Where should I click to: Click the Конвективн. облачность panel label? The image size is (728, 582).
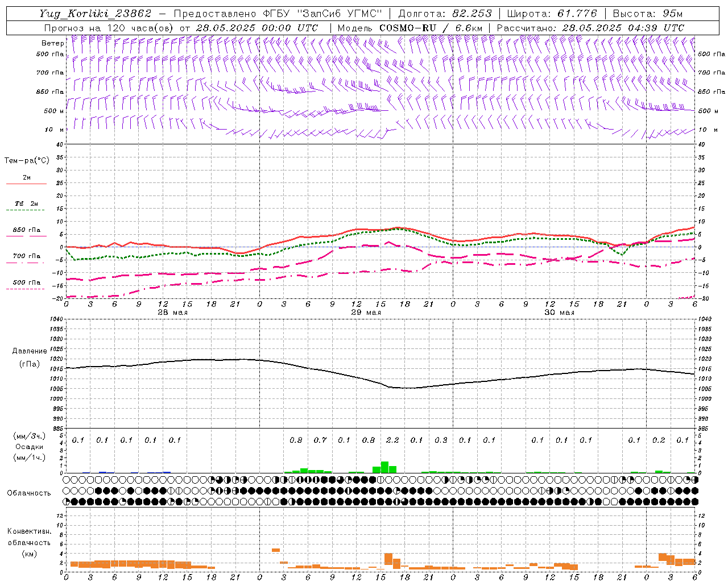tap(29, 537)
